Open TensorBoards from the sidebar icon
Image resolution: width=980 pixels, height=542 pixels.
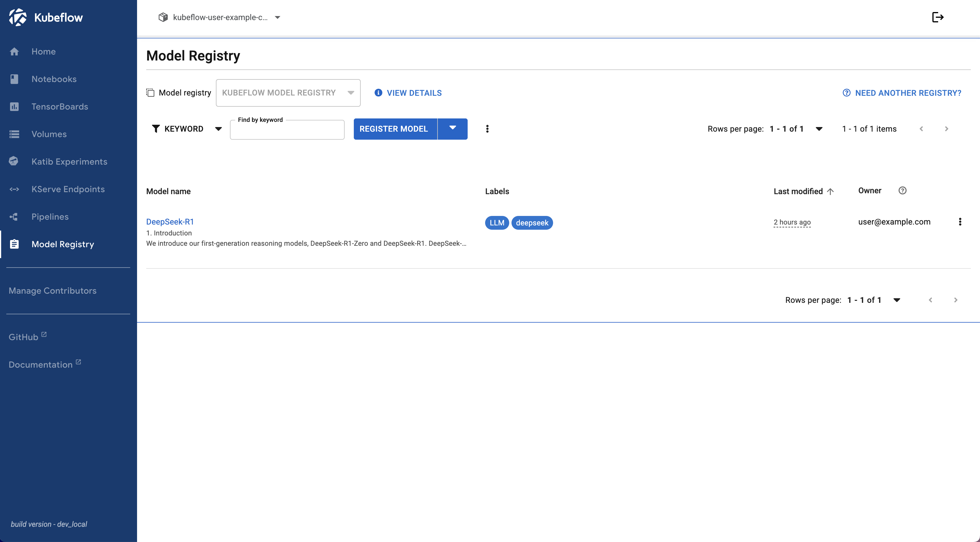[x=14, y=107]
